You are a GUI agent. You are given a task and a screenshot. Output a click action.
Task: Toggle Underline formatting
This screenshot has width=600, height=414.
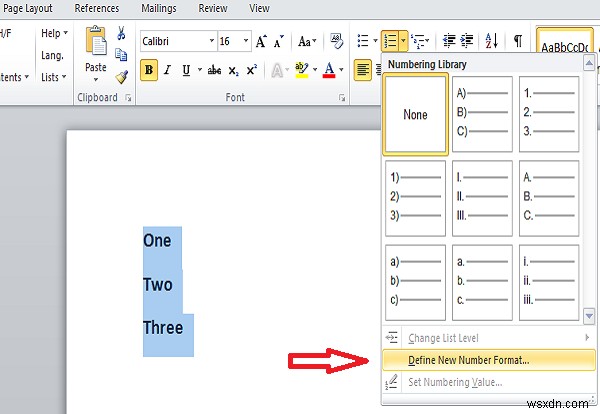(186, 70)
